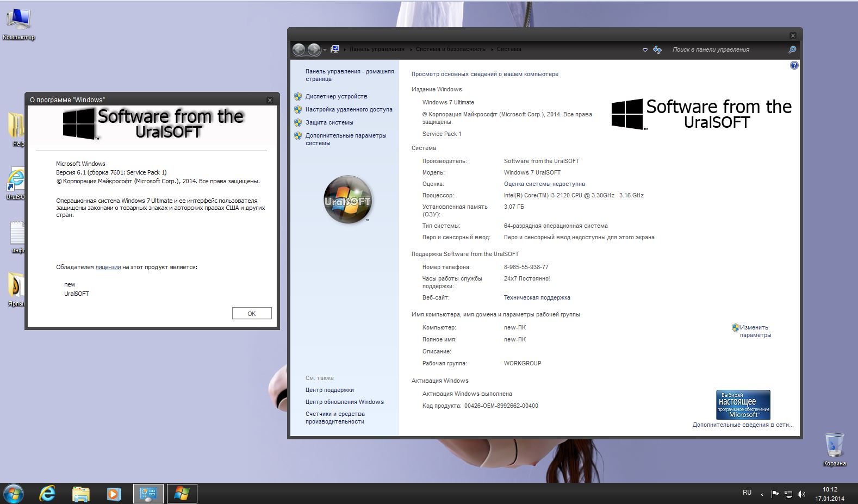
Task: Close the About Windows dialog
Action: [270, 100]
